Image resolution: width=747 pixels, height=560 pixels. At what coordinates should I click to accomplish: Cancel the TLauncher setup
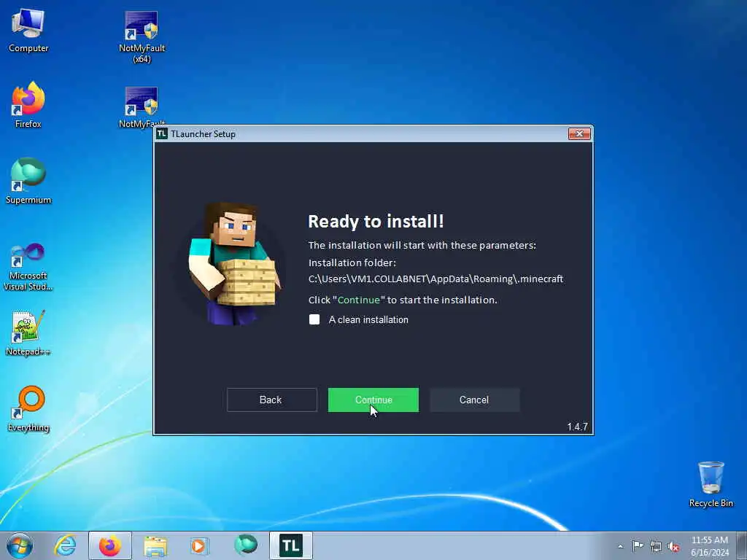pos(474,400)
